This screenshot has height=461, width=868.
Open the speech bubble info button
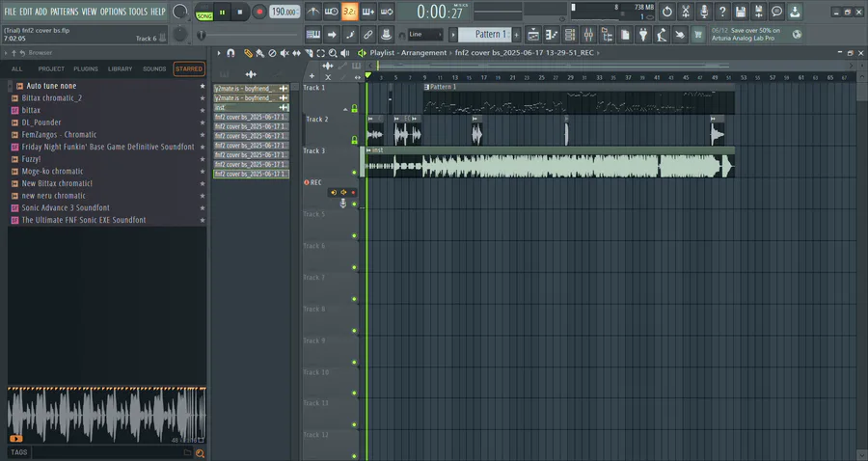pos(776,11)
